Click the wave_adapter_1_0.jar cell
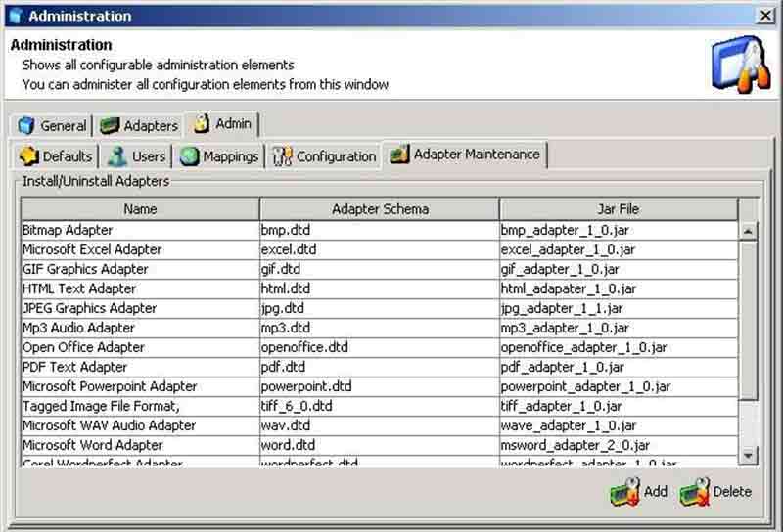The width and height of the screenshot is (783, 532). point(619,425)
